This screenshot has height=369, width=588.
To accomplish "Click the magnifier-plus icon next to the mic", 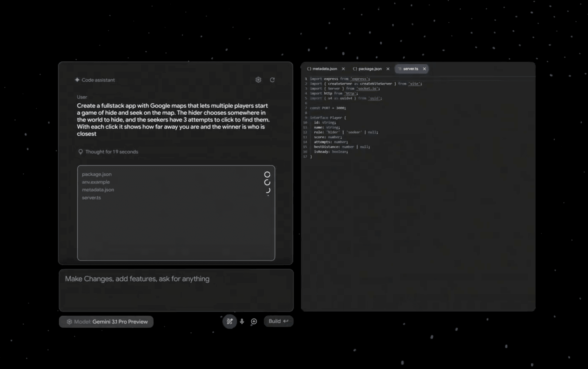I will pyautogui.click(x=254, y=321).
